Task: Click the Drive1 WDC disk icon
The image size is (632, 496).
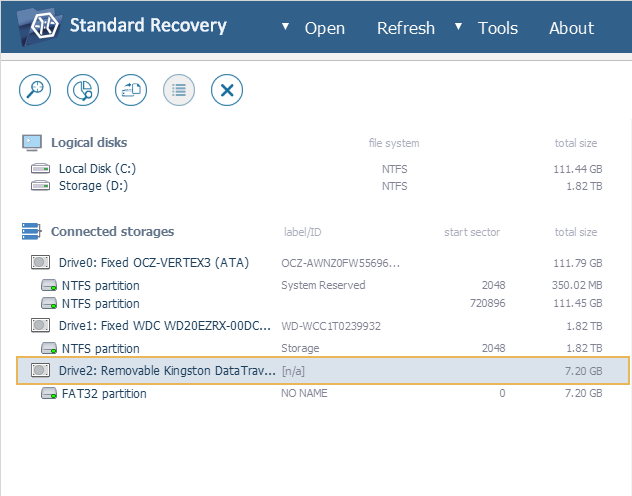Action: (40, 325)
